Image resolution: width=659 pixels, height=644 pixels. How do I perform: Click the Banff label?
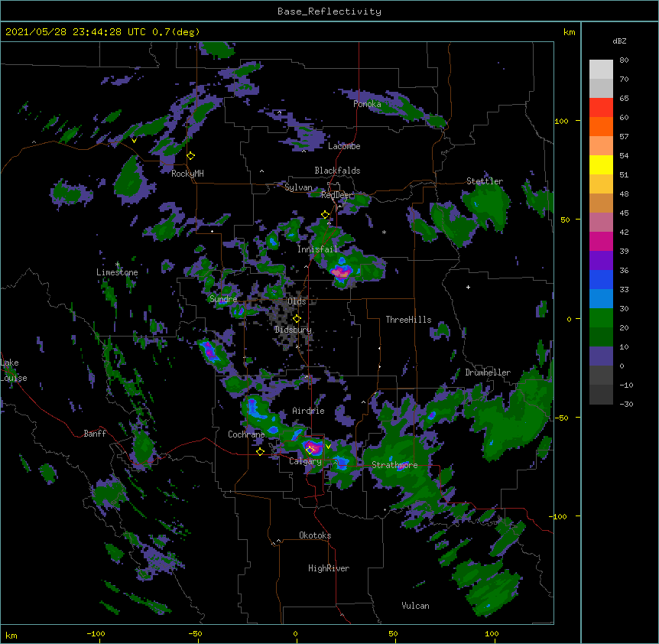click(x=95, y=434)
